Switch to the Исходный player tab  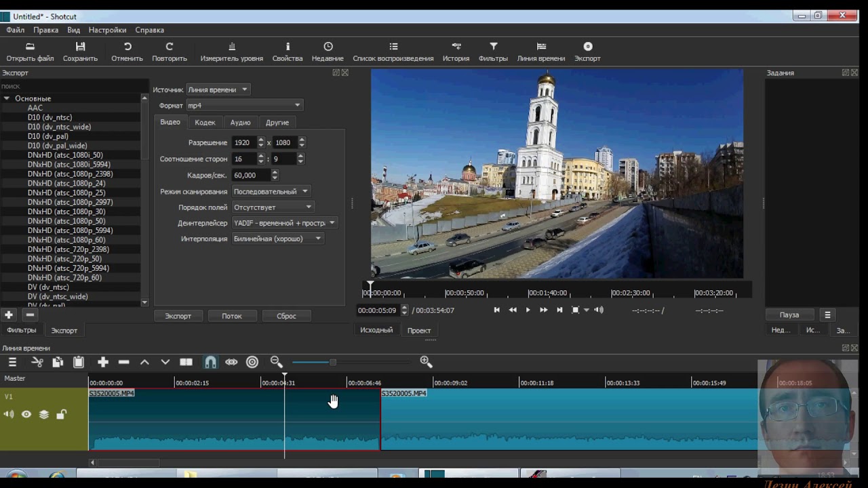pyautogui.click(x=376, y=330)
